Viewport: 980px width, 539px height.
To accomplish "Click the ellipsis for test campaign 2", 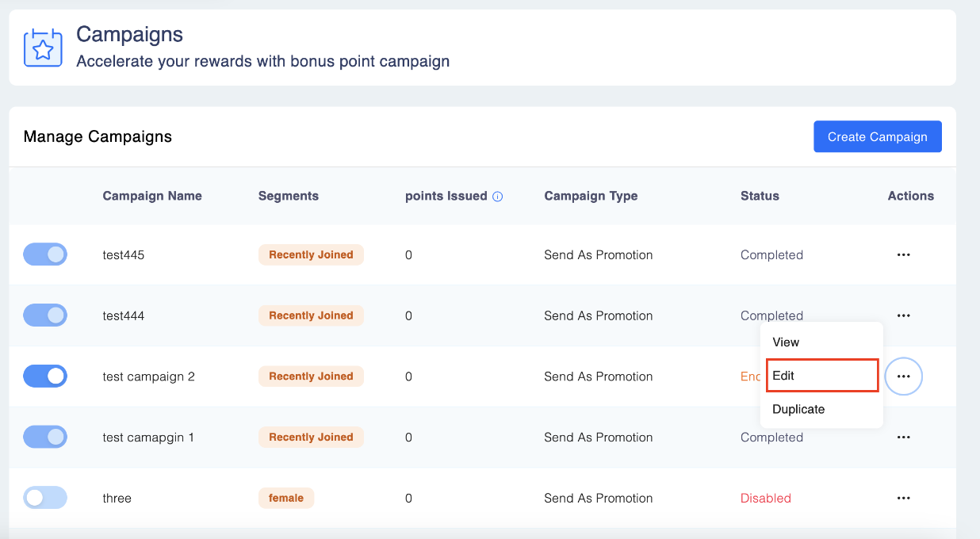I will click(x=903, y=377).
